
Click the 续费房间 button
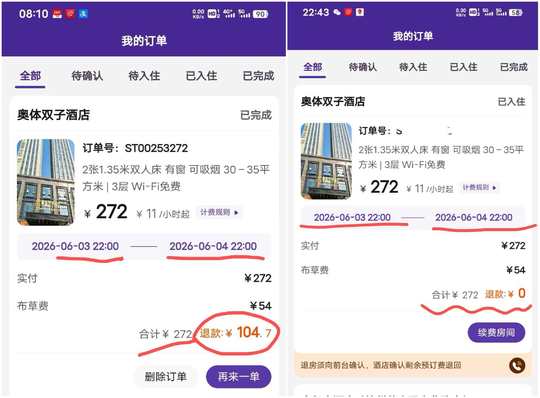(x=496, y=333)
